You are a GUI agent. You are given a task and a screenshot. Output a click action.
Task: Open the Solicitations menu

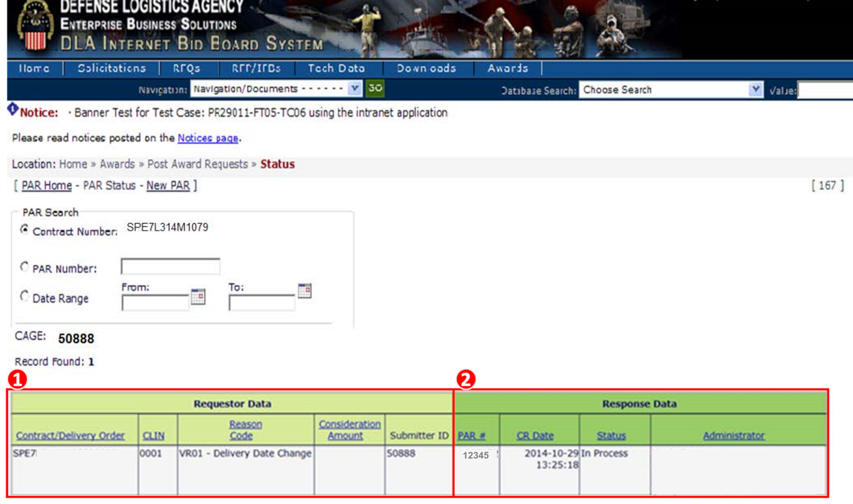point(112,68)
